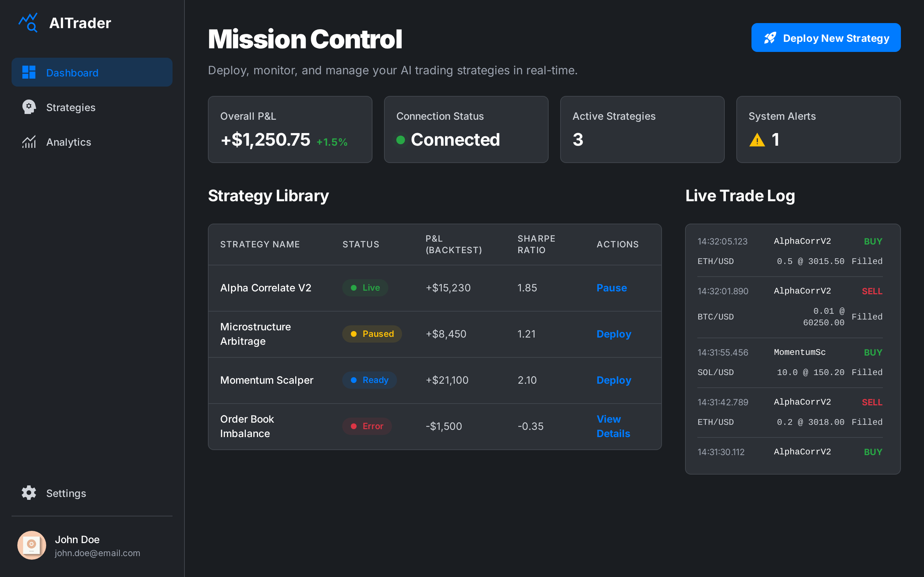Pause the Alpha Correlate V2 strategy
The height and width of the screenshot is (577, 924).
611,288
